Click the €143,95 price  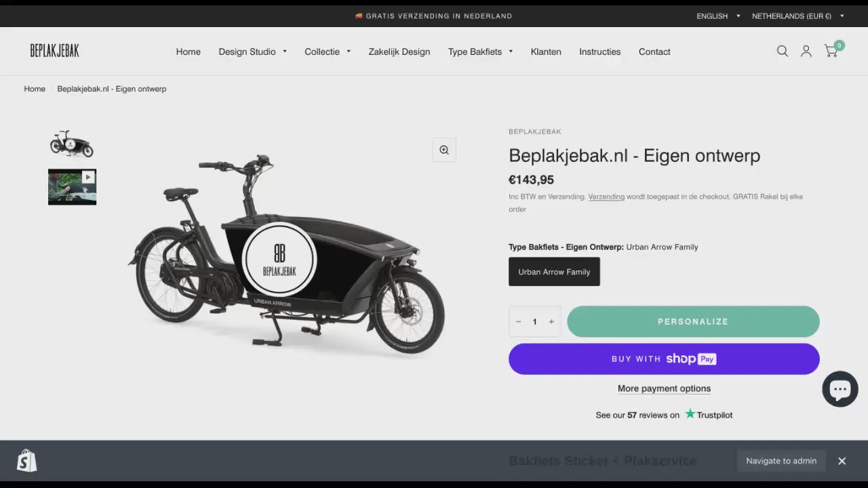pos(531,180)
